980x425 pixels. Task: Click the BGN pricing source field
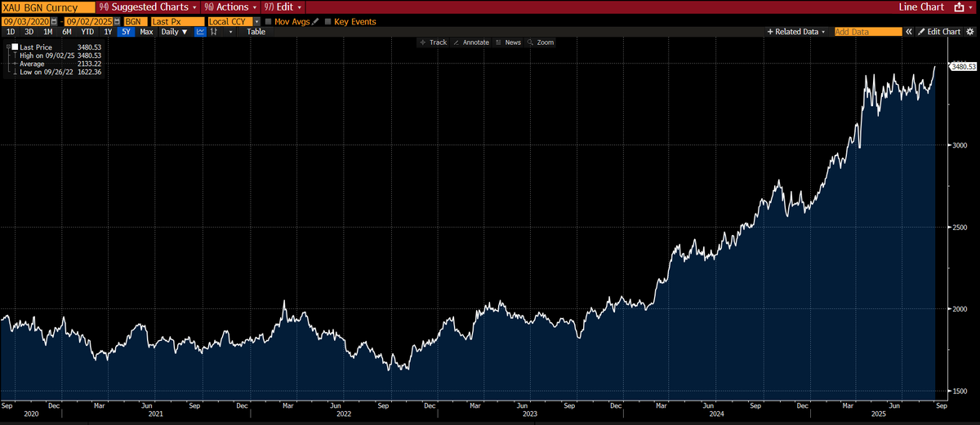coord(135,21)
